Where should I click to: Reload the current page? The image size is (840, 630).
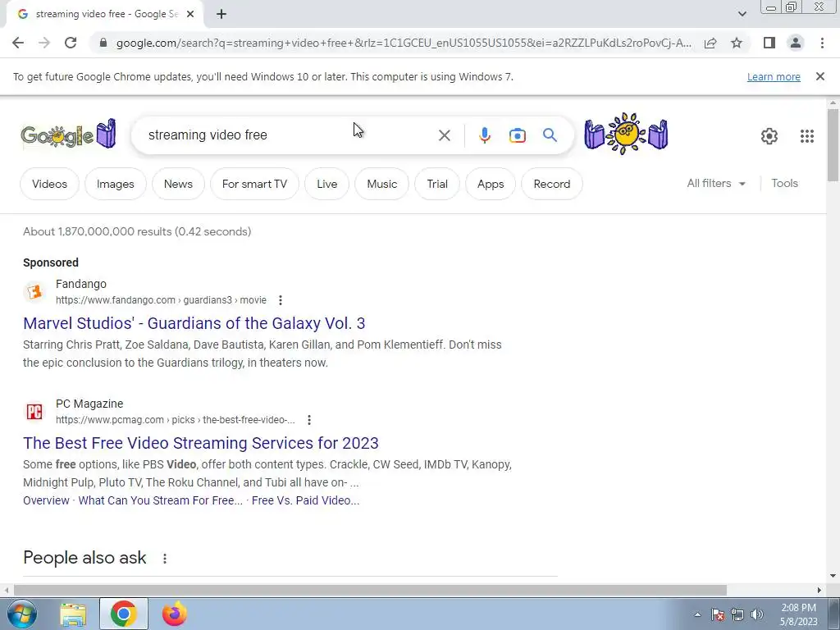tap(71, 43)
